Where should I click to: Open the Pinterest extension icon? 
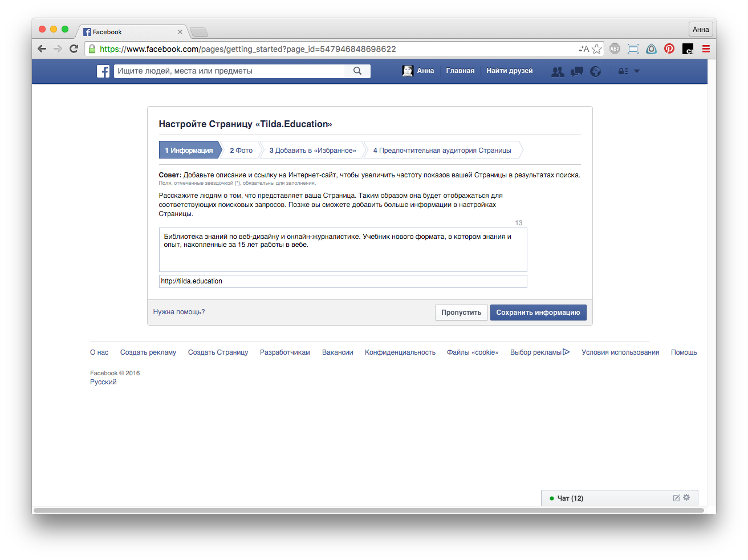[x=669, y=49]
